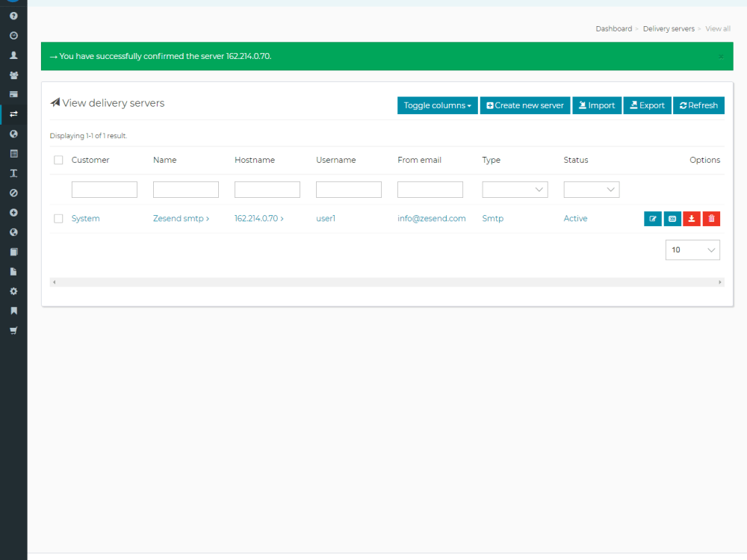This screenshot has height=560, width=747.
Task: Click the user1 username cell
Action: click(326, 219)
